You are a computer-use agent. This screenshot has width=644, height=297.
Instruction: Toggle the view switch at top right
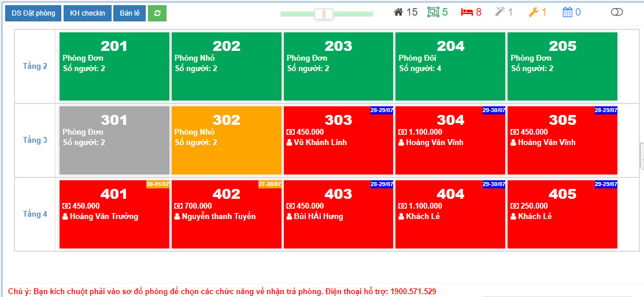pyautogui.click(x=617, y=12)
